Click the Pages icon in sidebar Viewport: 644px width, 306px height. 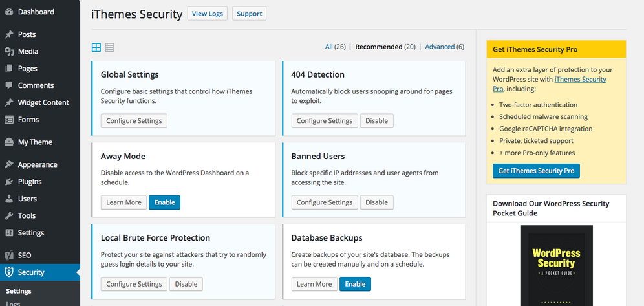9,69
